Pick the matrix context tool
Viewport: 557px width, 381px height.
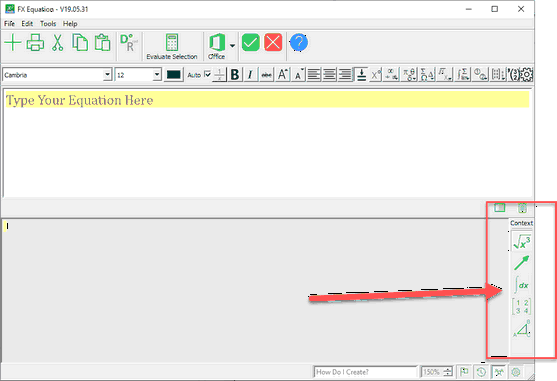point(521,307)
